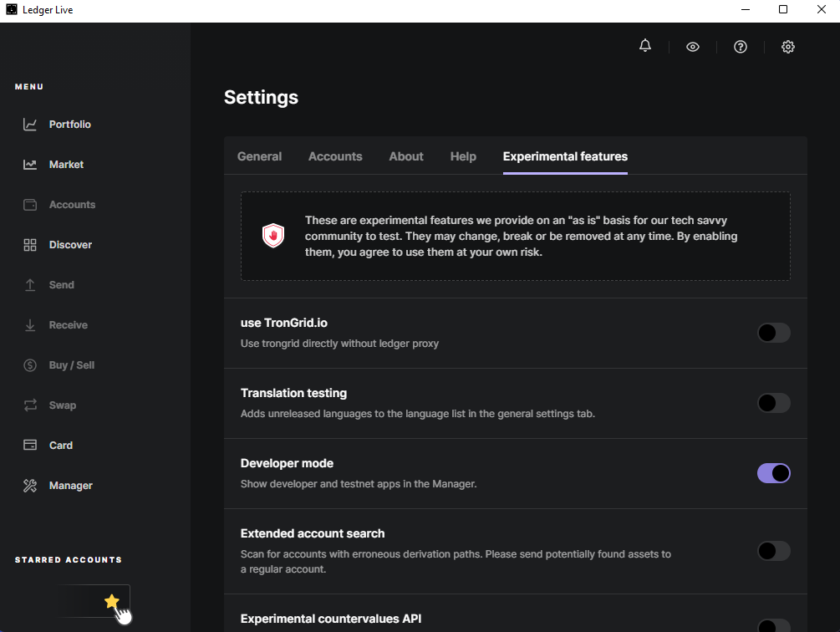Toggle discreet mode eye icon
This screenshot has height=632, width=840.
click(692, 47)
